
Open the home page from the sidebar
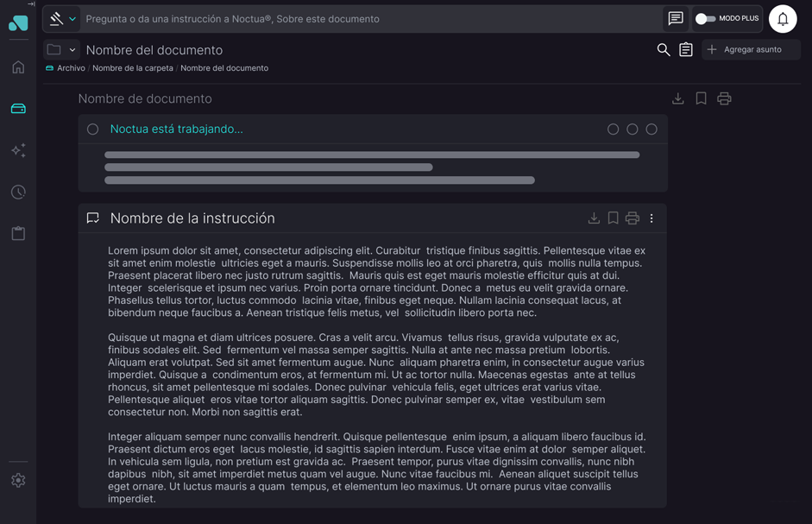pyautogui.click(x=18, y=67)
